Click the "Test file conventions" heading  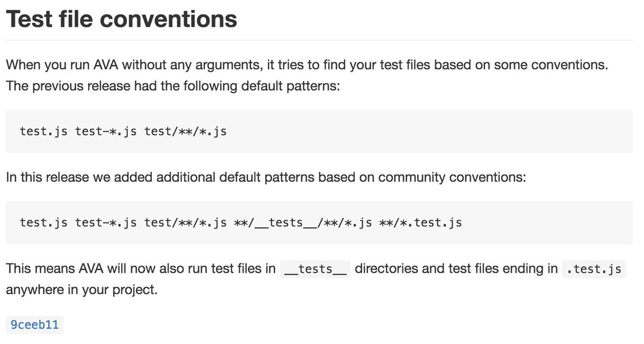(122, 19)
